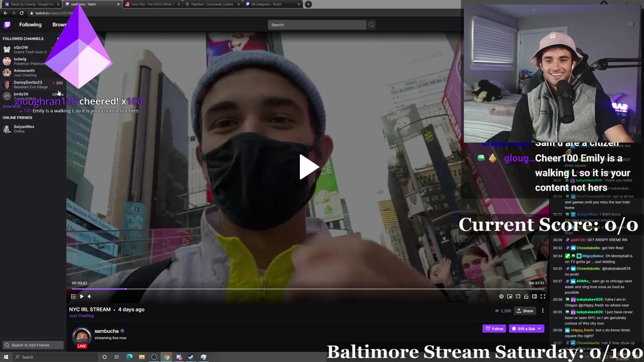Open OBS Studio from the taskbar
This screenshot has width=644, height=362.
154,357
